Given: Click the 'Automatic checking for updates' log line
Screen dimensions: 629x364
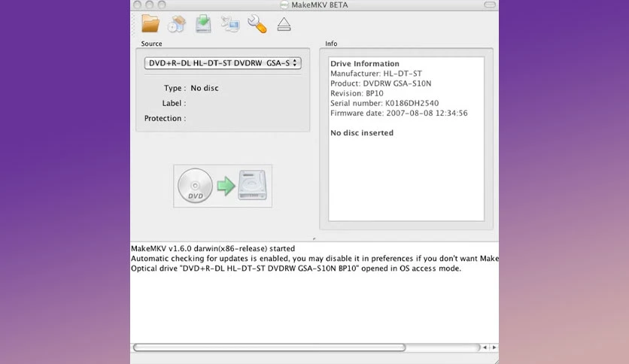Looking at the screenshot, I should click(315, 259).
